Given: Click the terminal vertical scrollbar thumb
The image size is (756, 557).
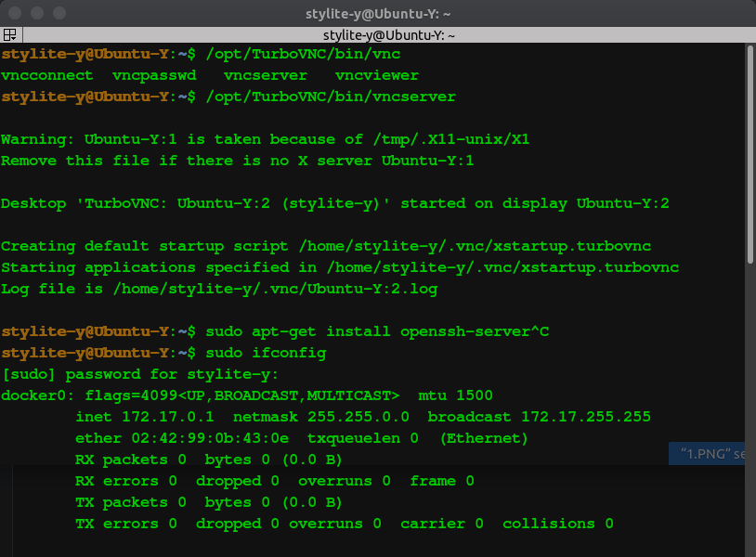Looking at the screenshot, I should click(749, 154).
